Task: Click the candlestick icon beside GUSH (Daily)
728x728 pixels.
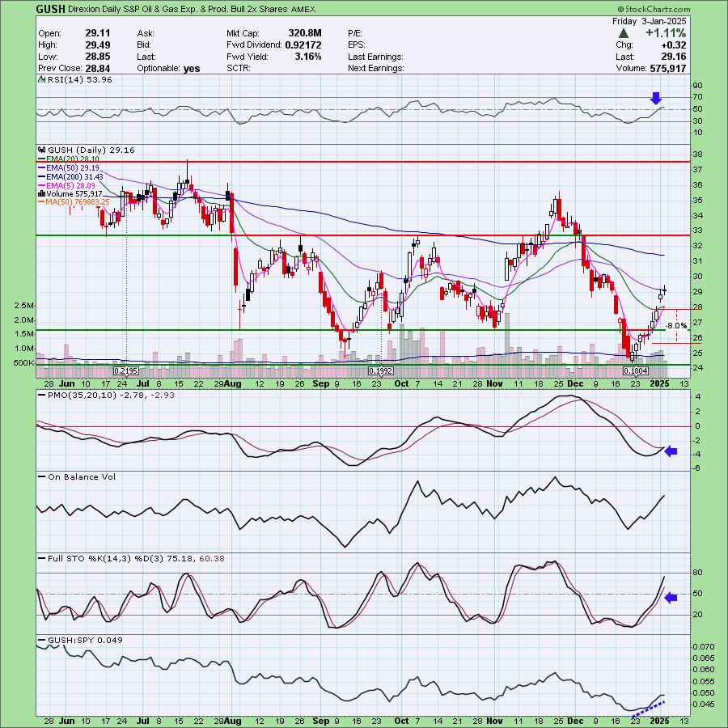Action: coord(42,150)
